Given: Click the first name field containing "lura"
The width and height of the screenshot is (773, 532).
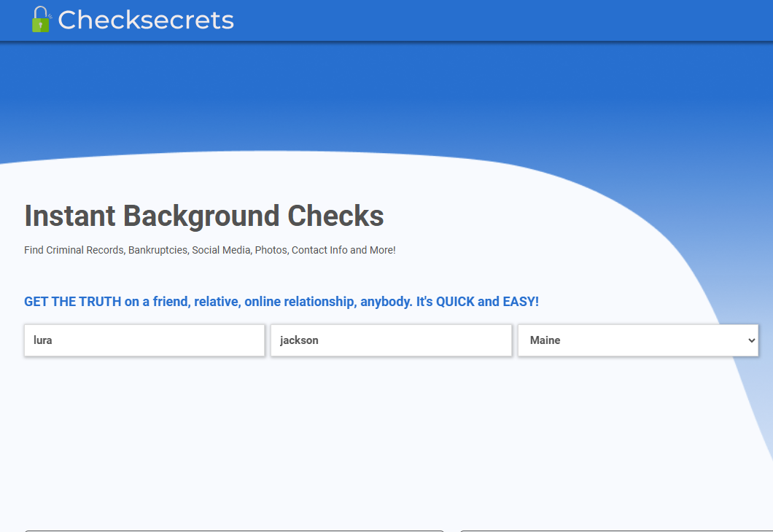Looking at the screenshot, I should click(x=144, y=340).
